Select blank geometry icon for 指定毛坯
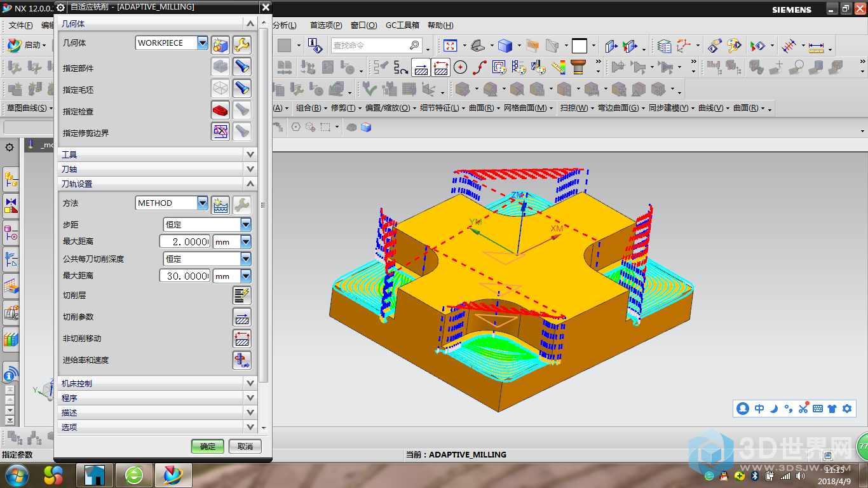868x488 pixels. click(220, 88)
